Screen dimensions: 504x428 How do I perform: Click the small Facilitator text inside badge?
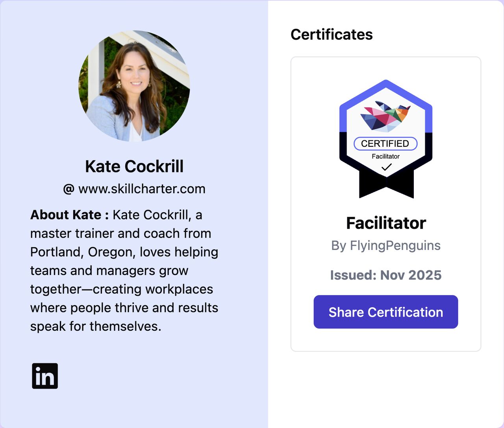pyautogui.click(x=385, y=157)
